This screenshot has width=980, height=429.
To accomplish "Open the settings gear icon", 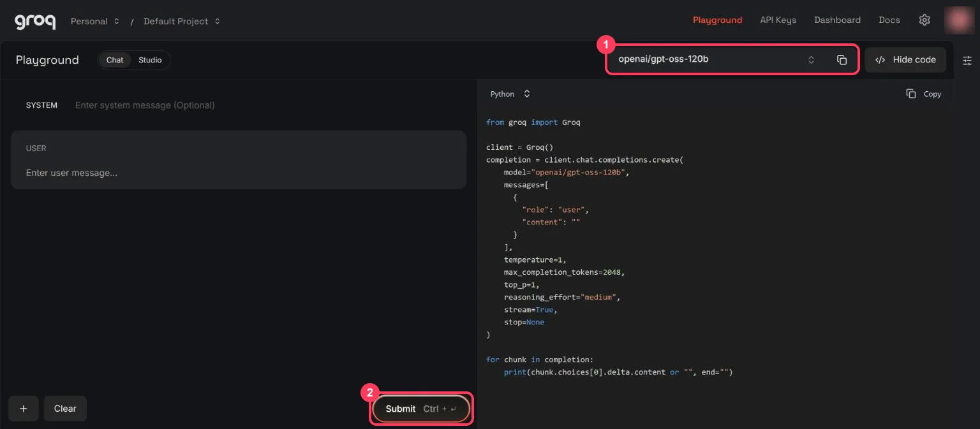I will [924, 20].
